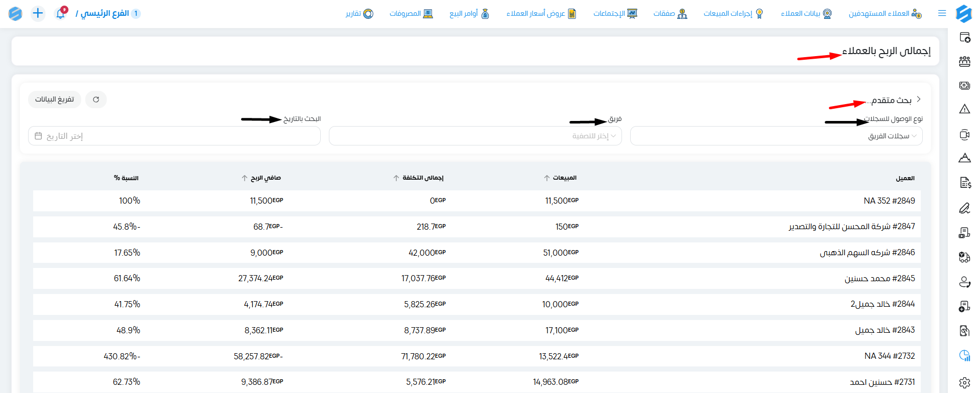Open العملاء المستهدفين menu
Image resolution: width=980 pixels, height=393 pixels.
point(885,13)
